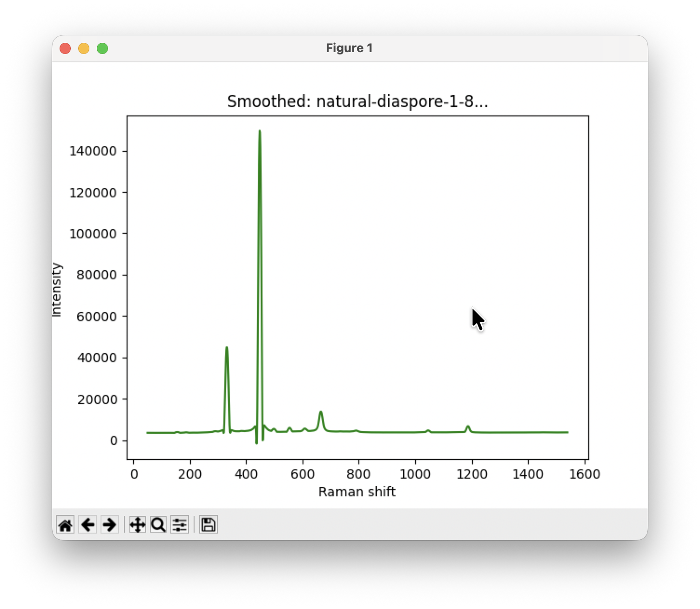Image resolution: width=700 pixels, height=609 pixels.
Task: Open the configure subplots sliders icon
Action: coord(180,525)
